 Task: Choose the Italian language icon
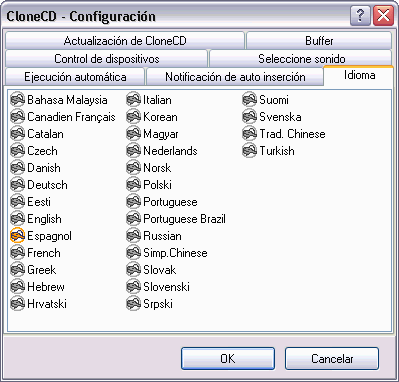pos(133,100)
